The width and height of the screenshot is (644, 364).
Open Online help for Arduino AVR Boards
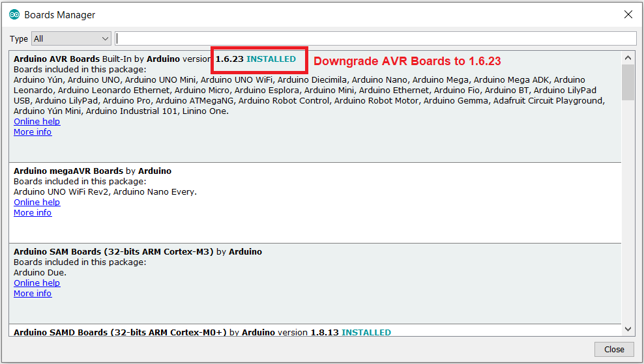[37, 122]
